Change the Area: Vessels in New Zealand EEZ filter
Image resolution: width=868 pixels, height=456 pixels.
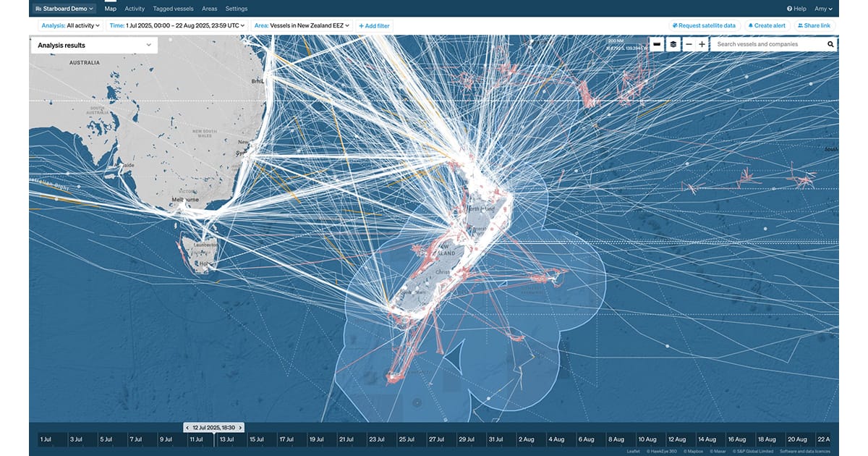coord(302,25)
